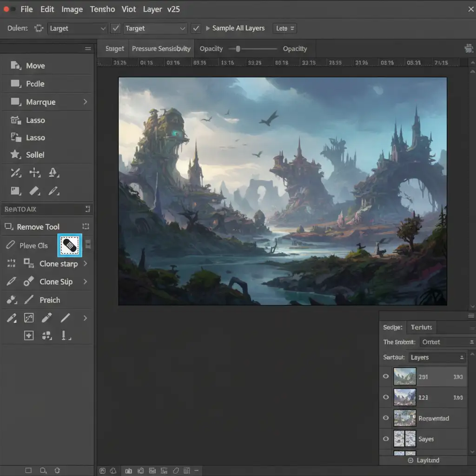476x476 pixels.
Task: Click Sample All Layers option
Action: tap(238, 28)
